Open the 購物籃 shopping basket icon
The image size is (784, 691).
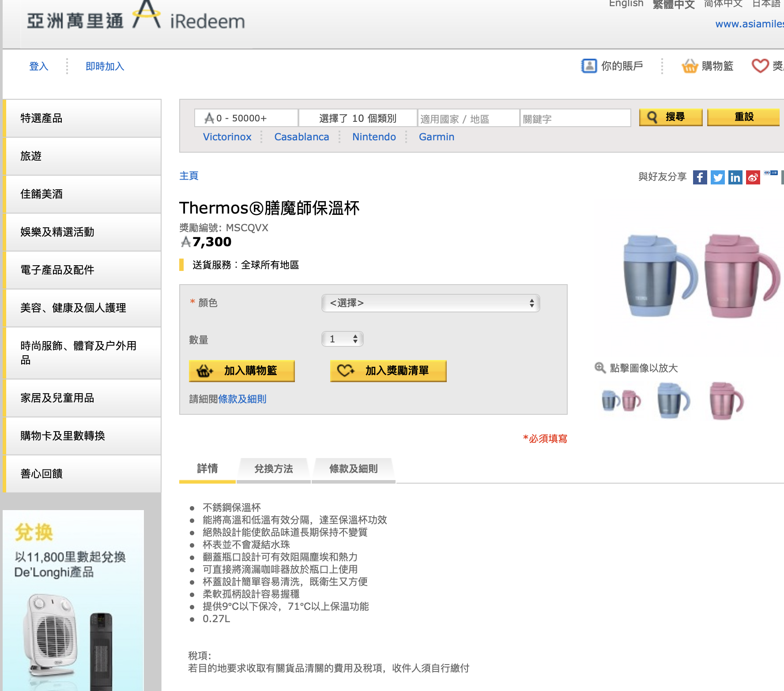tap(690, 66)
